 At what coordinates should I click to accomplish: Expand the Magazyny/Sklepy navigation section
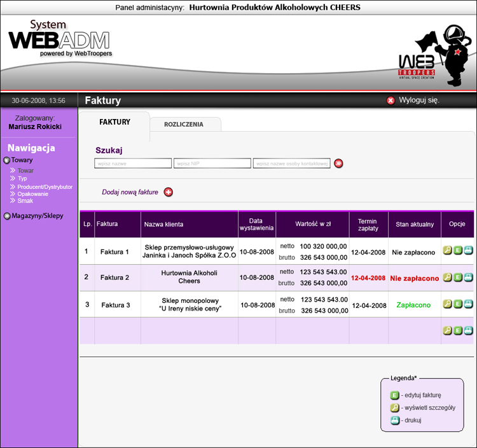[x=7, y=216]
